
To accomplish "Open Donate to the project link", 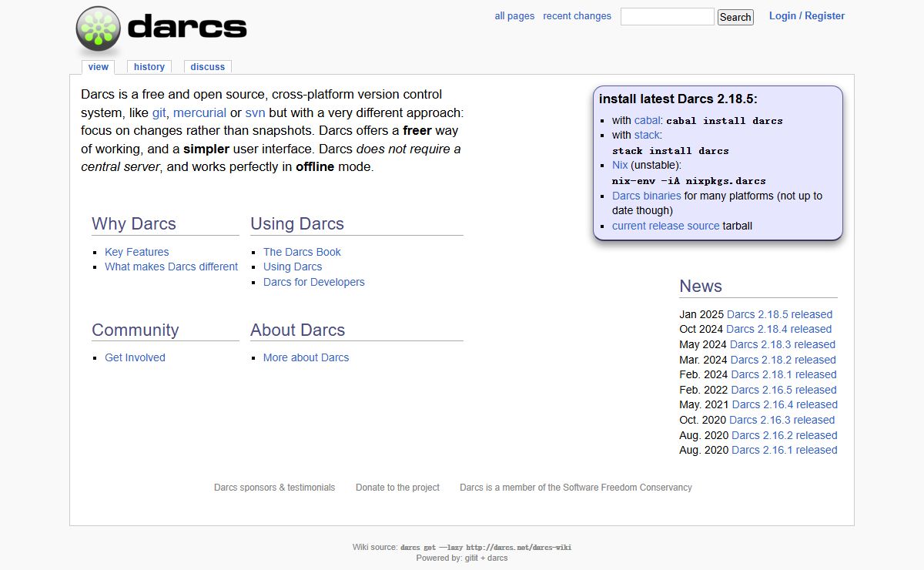I will coord(397,488).
